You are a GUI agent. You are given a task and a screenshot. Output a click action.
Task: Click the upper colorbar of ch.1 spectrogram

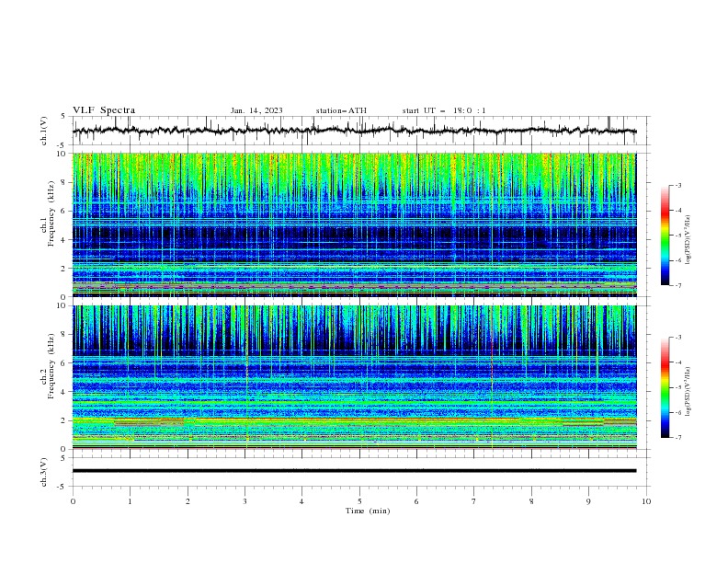665,236
